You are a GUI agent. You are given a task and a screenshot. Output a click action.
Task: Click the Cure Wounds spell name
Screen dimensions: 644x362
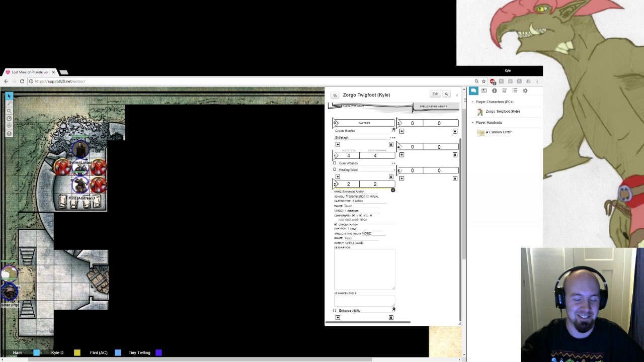click(x=348, y=163)
